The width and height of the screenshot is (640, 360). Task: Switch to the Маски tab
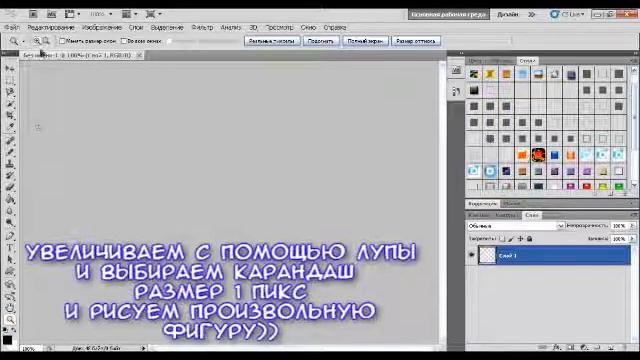[x=511, y=203]
